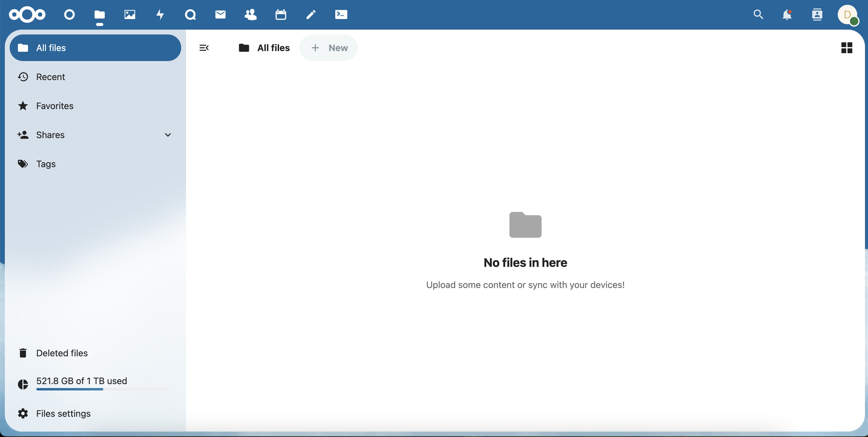Open the Favorites view
The width and height of the screenshot is (868, 437).
55,106
